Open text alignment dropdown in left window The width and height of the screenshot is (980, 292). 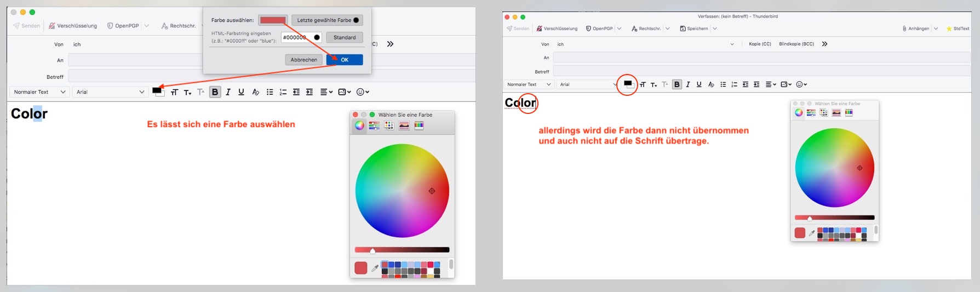(326, 92)
